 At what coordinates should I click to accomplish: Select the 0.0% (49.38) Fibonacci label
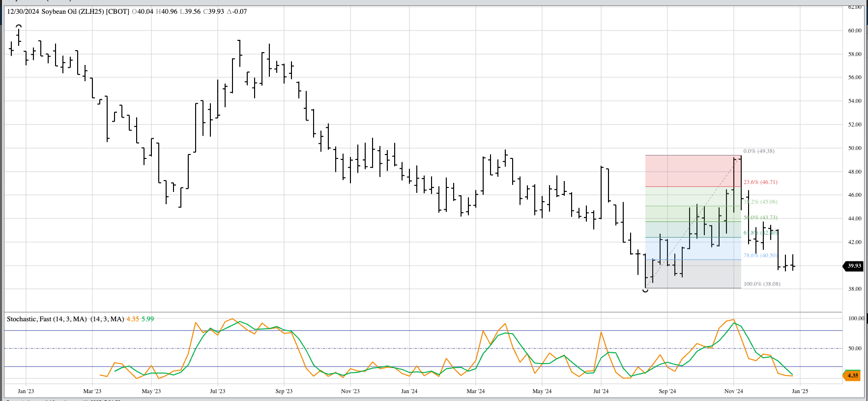pos(758,151)
